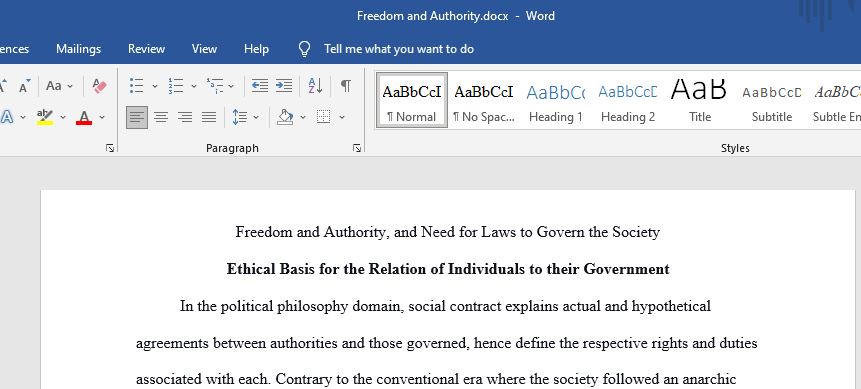Click the Text Effects icon (outlined A)

point(7,117)
